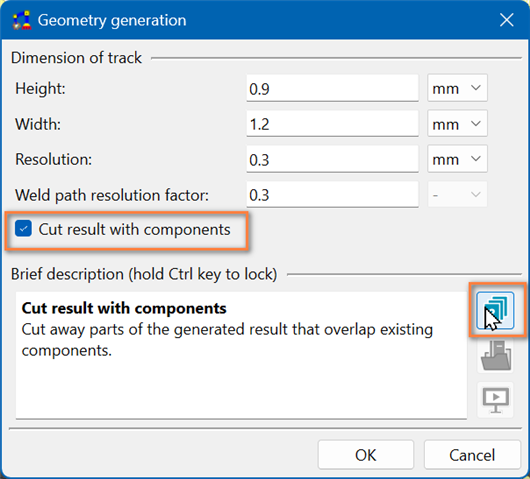Click the bold Cut result with components heading
The image size is (530, 479).
click(124, 308)
